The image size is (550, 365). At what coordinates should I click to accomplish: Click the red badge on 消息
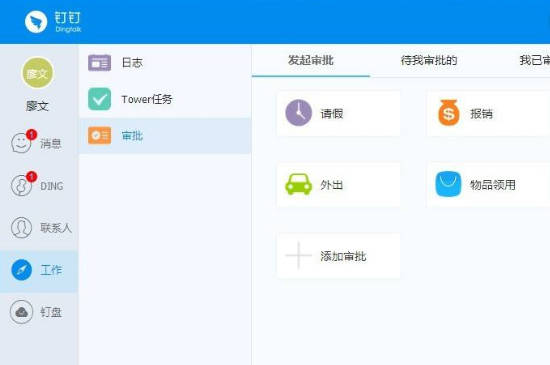tap(32, 134)
